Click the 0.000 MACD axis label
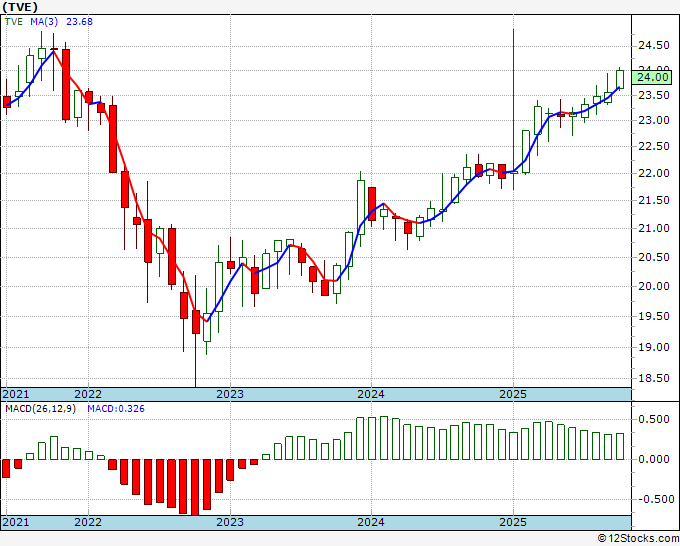This screenshot has height=546, width=680. click(654, 459)
